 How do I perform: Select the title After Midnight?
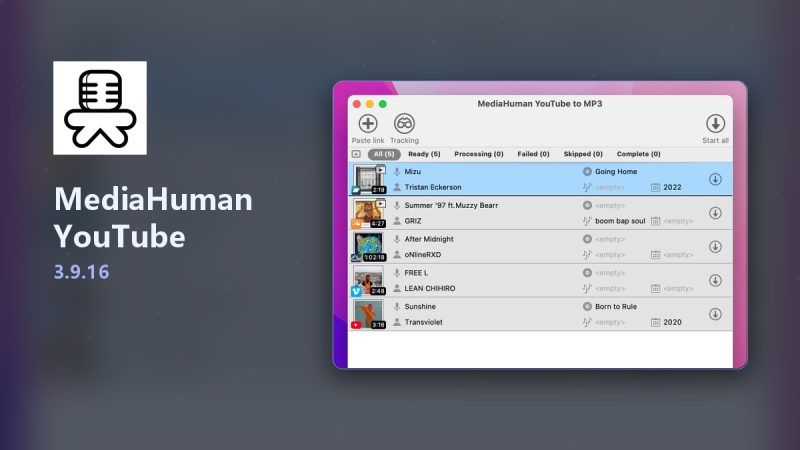coord(429,239)
